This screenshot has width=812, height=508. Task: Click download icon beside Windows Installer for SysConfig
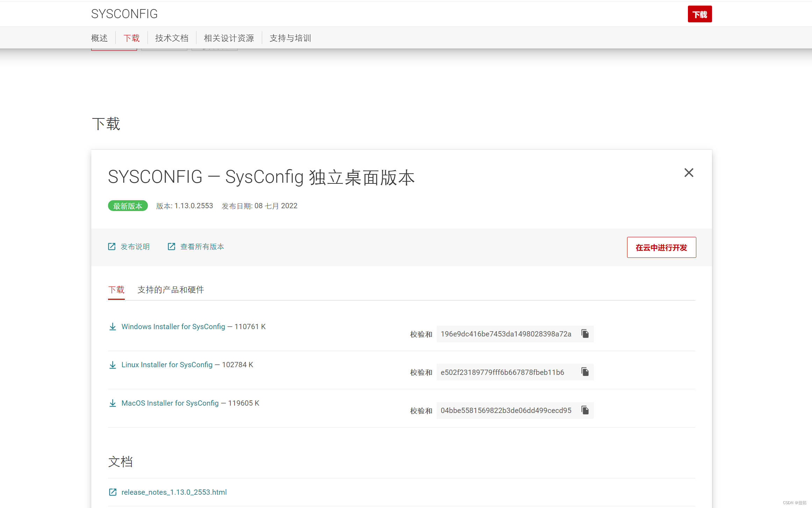click(113, 327)
